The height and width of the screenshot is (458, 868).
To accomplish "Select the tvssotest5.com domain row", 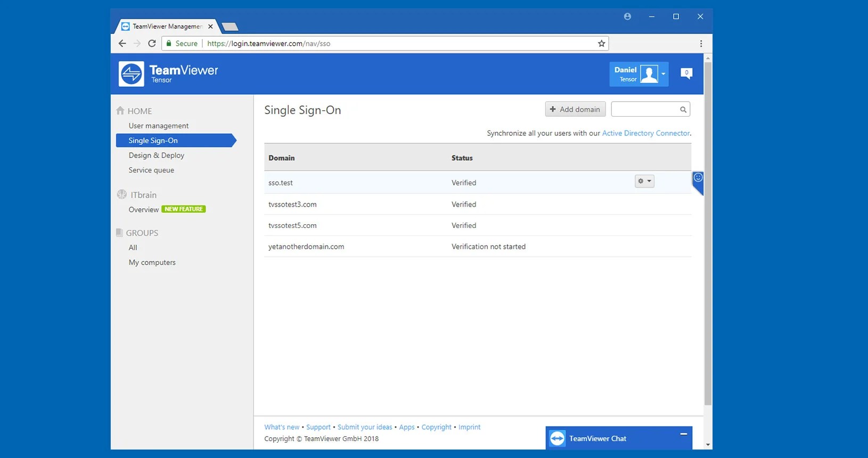I will pyautogui.click(x=478, y=225).
